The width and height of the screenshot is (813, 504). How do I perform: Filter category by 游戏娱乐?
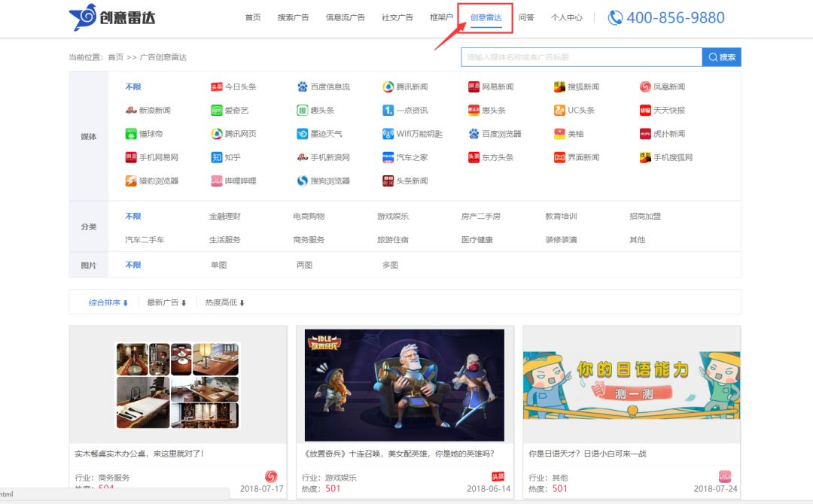393,217
